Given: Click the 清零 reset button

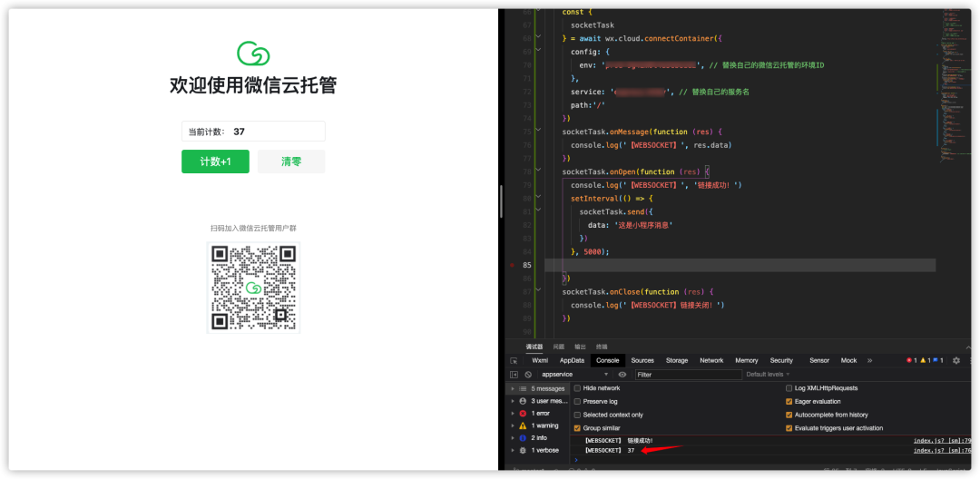Looking at the screenshot, I should [x=291, y=161].
